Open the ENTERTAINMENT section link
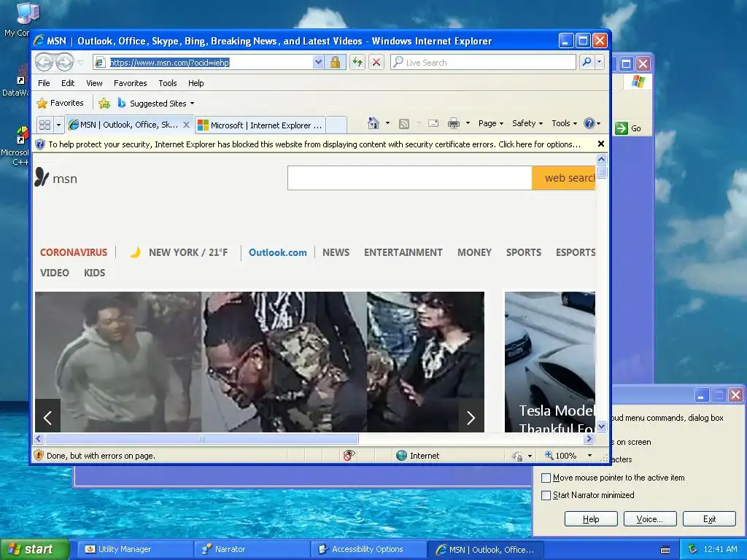This screenshot has width=747, height=560. [403, 252]
